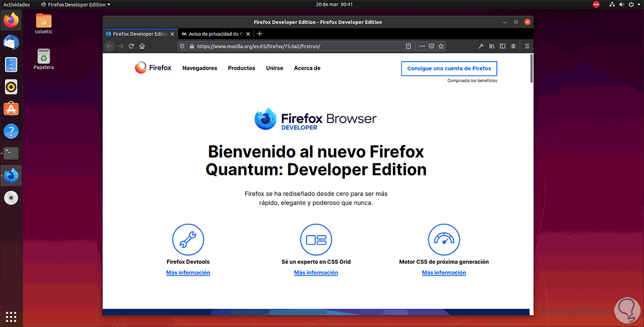This screenshot has height=327, width=644.
Task: Click the Firefox logo on the page
Action: click(153, 68)
